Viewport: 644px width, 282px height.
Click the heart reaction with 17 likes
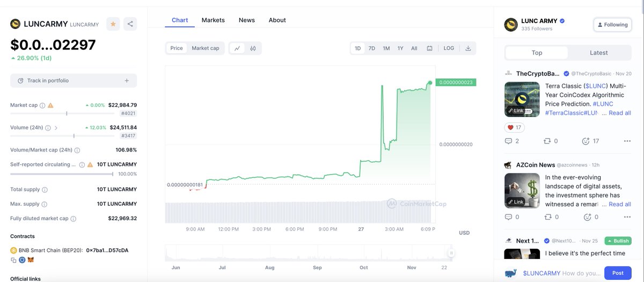tap(514, 127)
